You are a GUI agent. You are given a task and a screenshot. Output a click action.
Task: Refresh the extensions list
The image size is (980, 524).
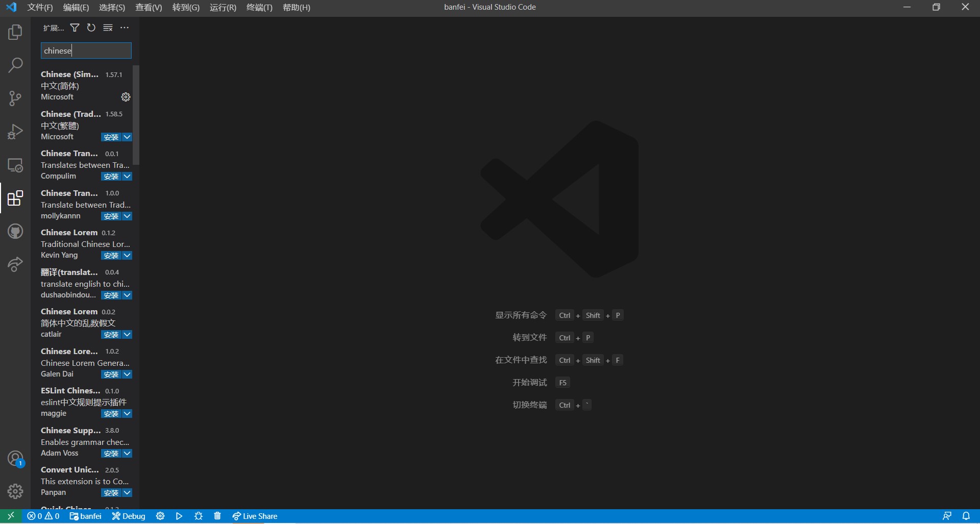[91, 28]
